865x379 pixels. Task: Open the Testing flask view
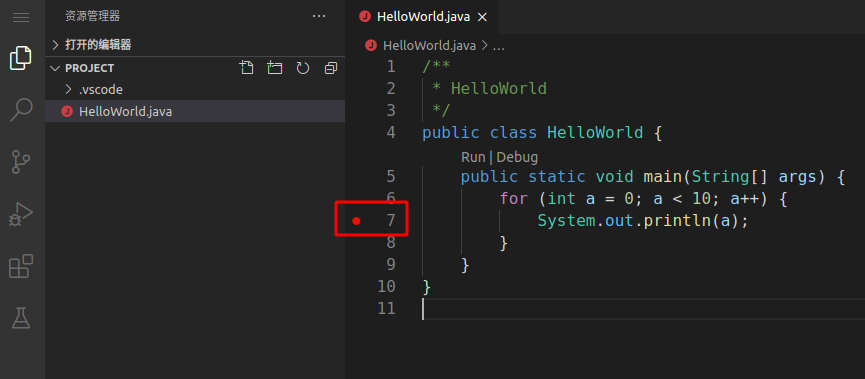(21, 318)
